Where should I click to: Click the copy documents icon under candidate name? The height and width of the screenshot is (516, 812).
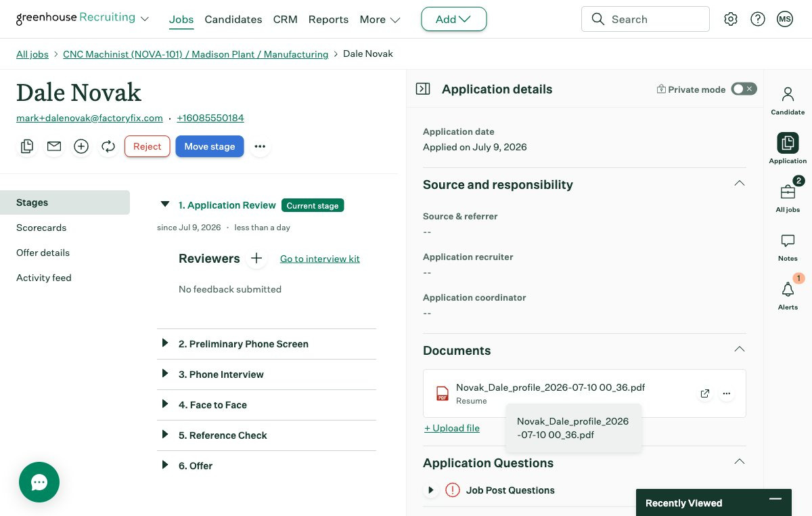coord(27,146)
